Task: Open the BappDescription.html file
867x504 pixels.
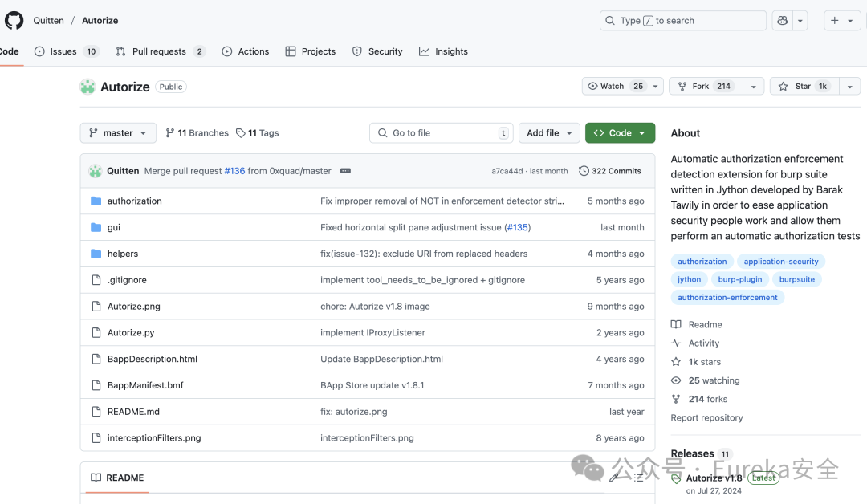Action: pos(153,360)
